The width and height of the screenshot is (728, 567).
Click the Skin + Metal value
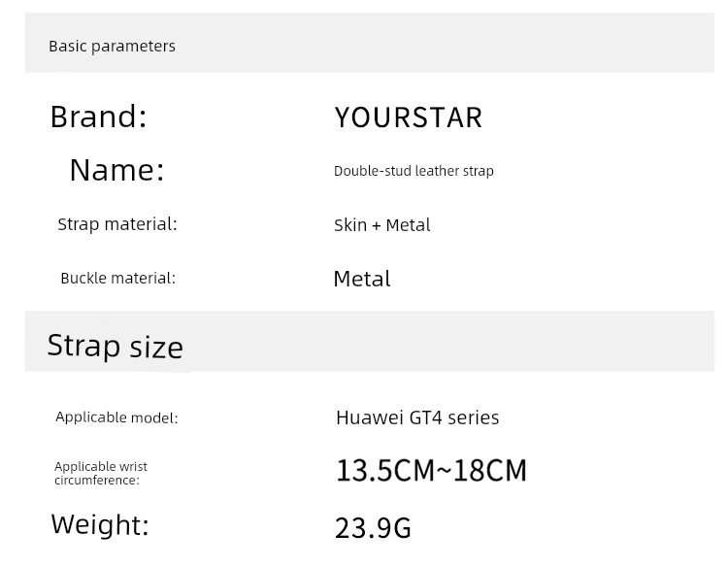tap(382, 225)
